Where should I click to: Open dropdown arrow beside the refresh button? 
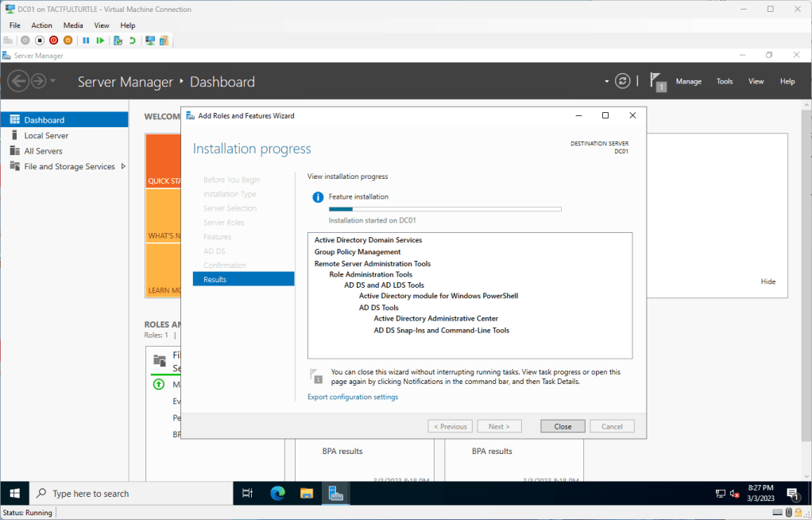click(607, 81)
